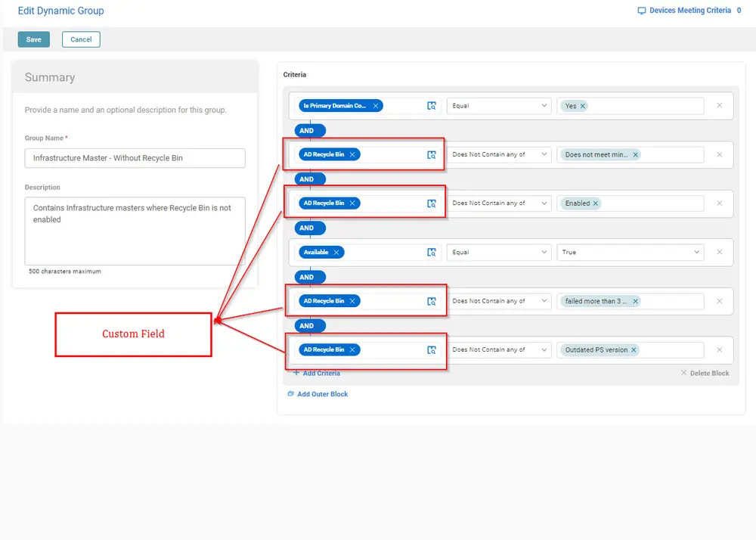756x540 pixels.
Task: Open field browser for the Available row
Action: pos(432,252)
